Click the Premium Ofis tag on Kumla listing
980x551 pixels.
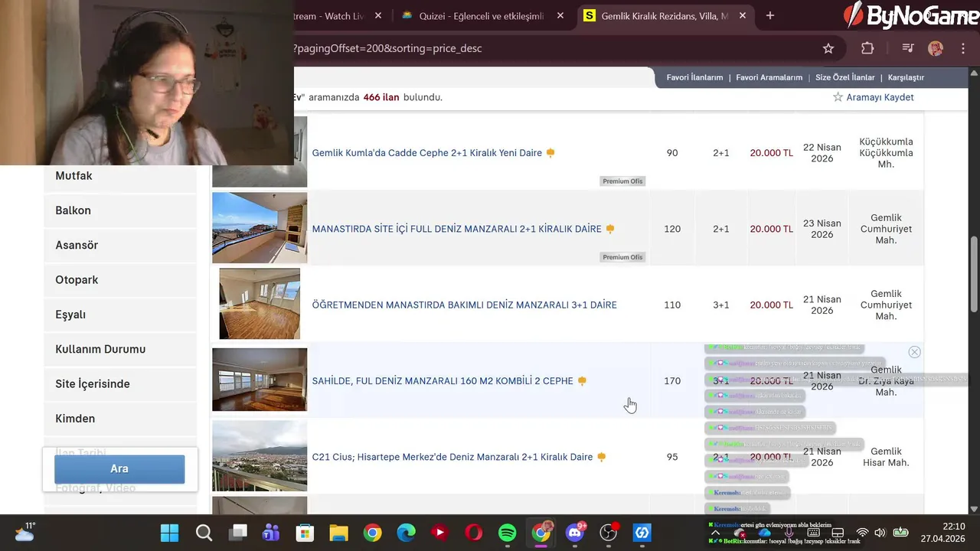(x=622, y=181)
